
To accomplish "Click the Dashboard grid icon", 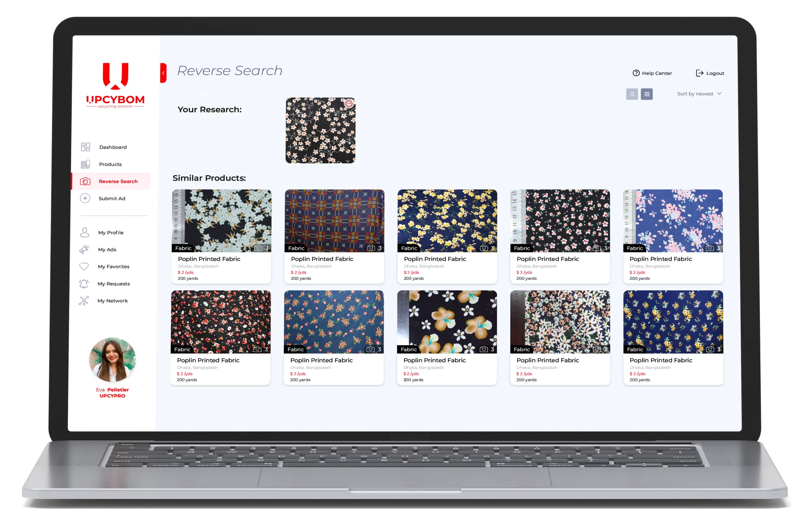I will point(85,147).
